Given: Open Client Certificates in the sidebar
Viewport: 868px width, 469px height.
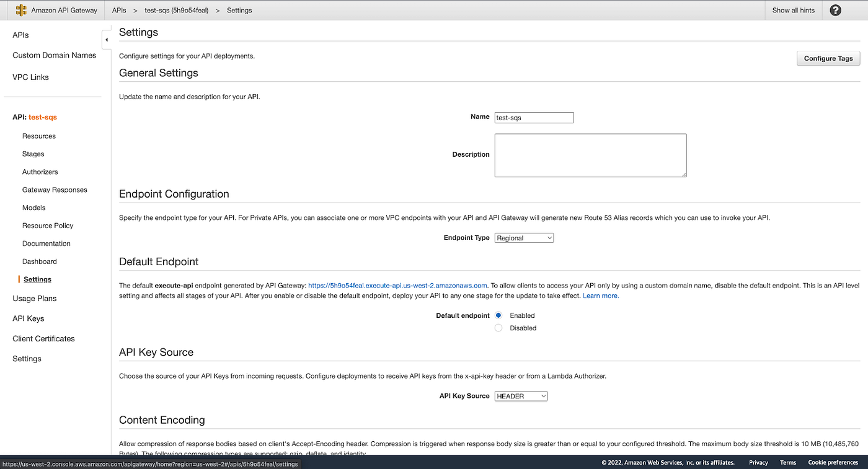Looking at the screenshot, I should click(x=43, y=339).
